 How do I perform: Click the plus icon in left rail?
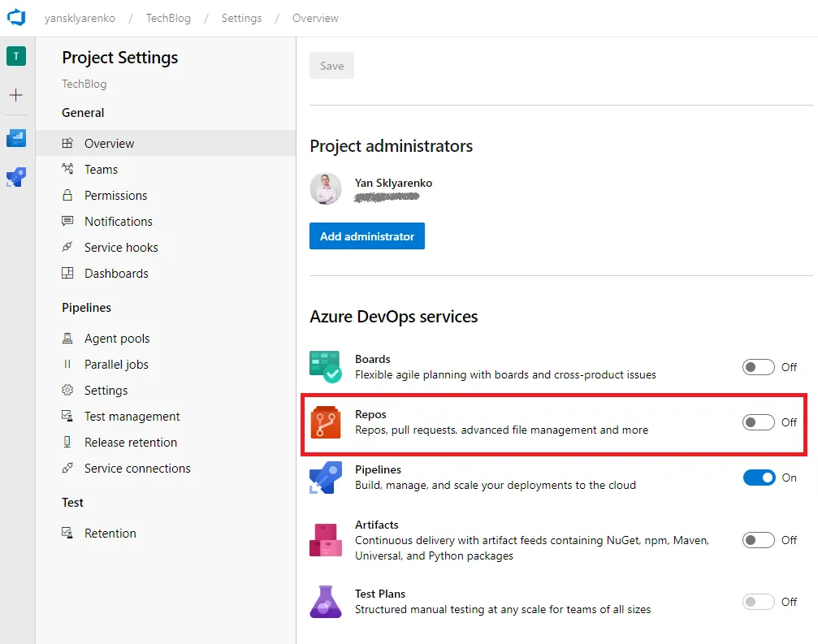click(16, 95)
